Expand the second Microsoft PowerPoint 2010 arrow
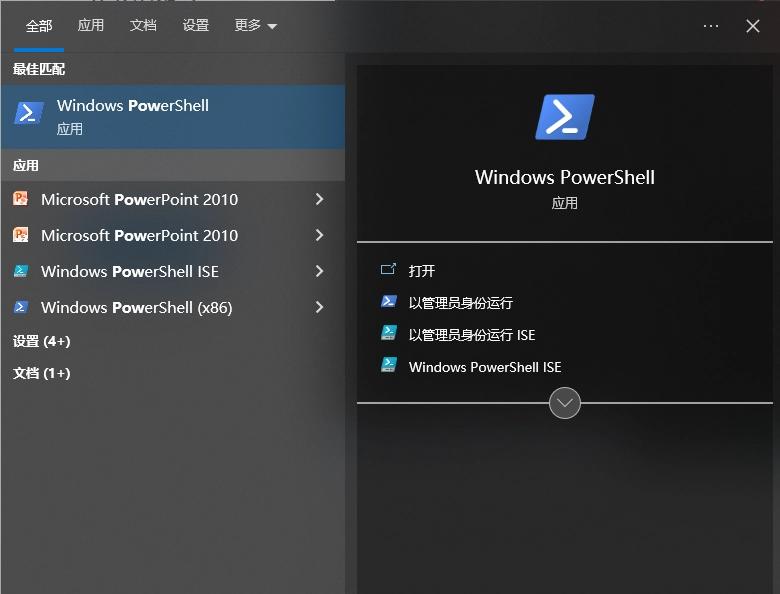 click(x=319, y=235)
